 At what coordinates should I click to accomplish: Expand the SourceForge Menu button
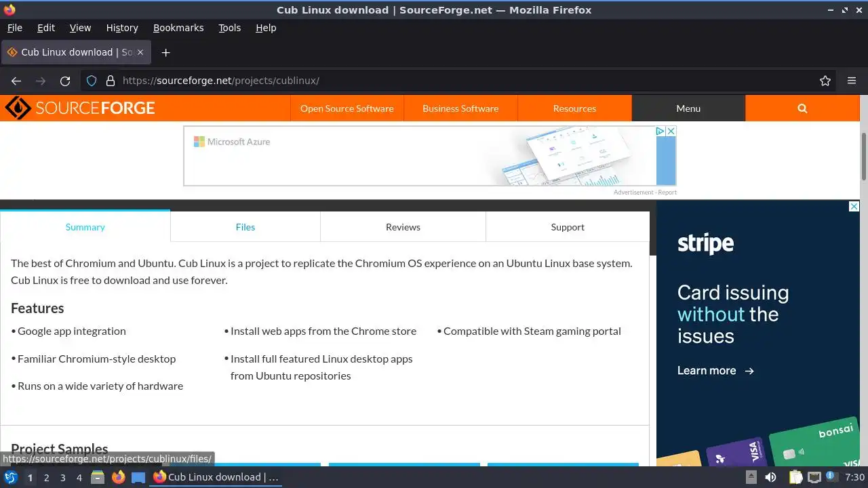click(x=688, y=108)
